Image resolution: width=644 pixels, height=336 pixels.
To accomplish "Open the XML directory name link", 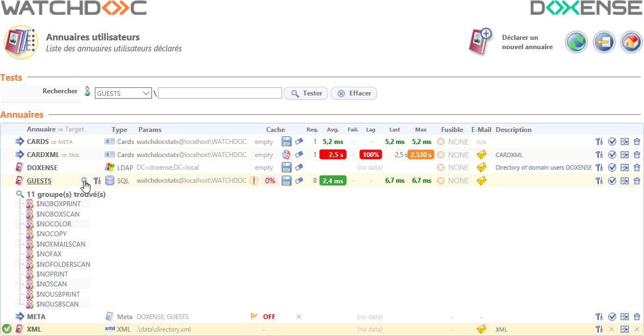I will tap(34, 329).
